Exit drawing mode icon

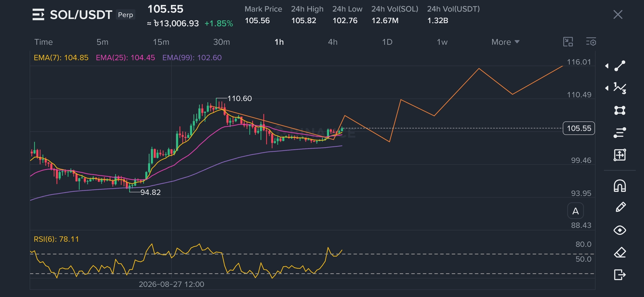click(x=620, y=275)
